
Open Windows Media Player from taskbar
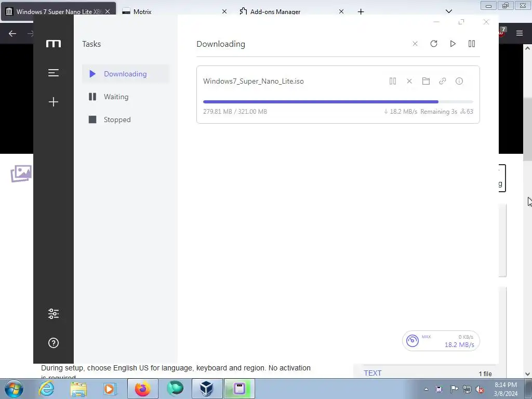(109, 389)
